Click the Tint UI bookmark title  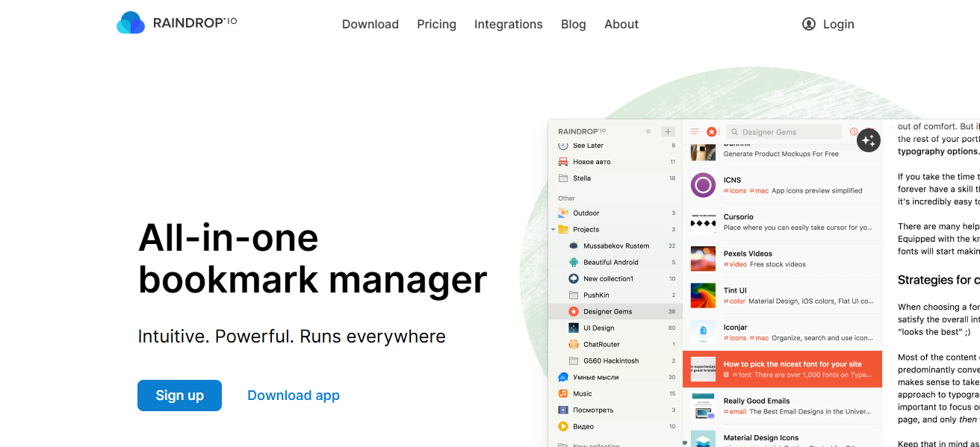(735, 290)
